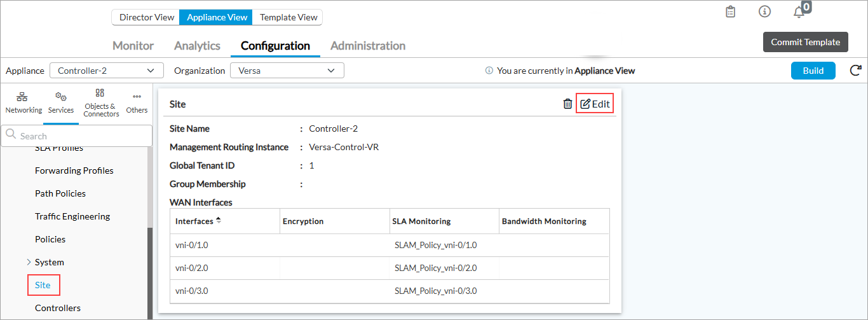868x320 pixels.
Task: Select Forwarding Profiles in the sidebar
Action: pyautogui.click(x=74, y=170)
